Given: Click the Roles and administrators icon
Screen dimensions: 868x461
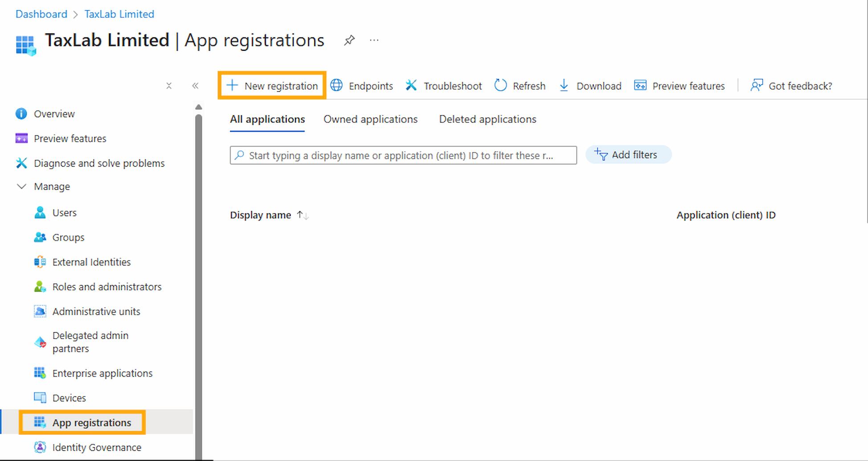Looking at the screenshot, I should [x=40, y=286].
